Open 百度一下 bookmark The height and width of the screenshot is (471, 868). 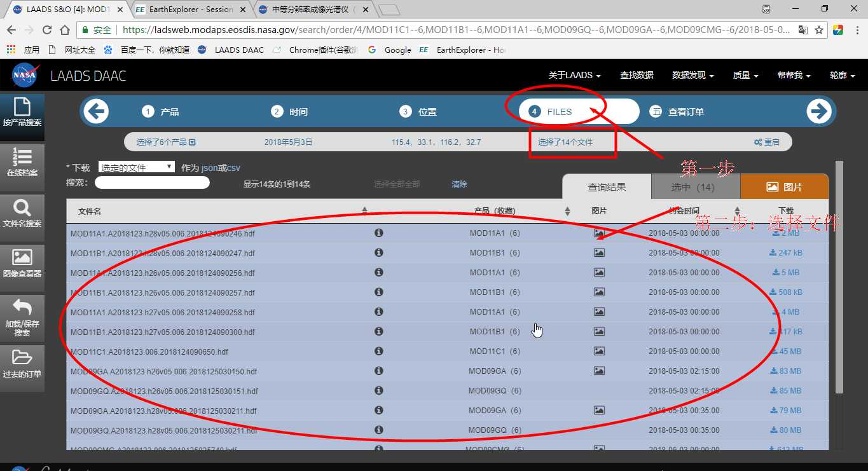[x=146, y=50]
